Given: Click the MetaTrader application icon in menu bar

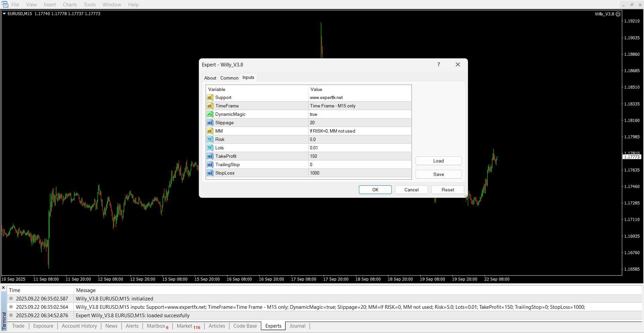Looking at the screenshot, I should (5, 5).
